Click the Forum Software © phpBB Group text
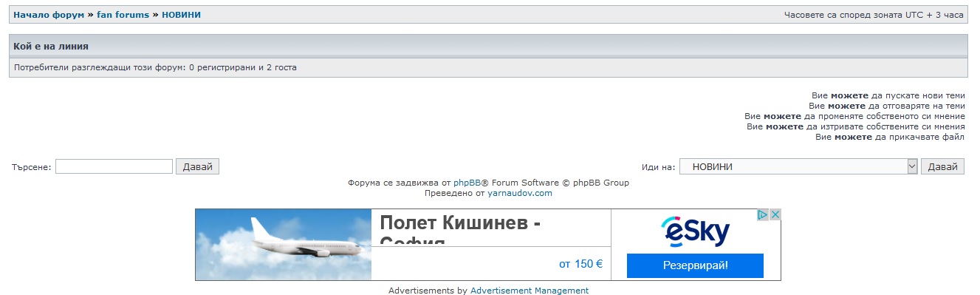980x295 pixels. tap(561, 183)
